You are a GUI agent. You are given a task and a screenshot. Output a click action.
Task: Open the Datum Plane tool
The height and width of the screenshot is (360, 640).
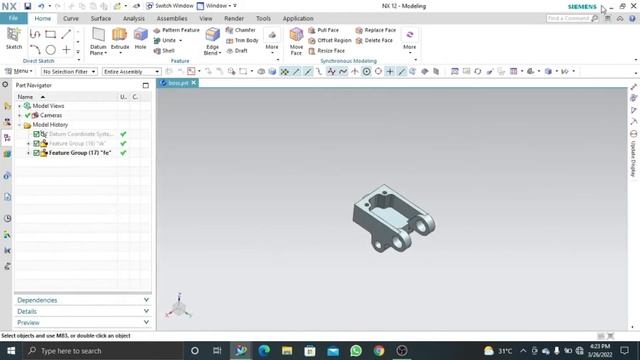98,41
